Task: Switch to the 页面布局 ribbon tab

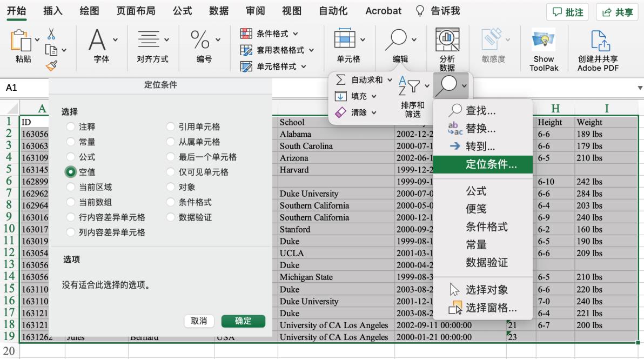Action: [x=136, y=11]
